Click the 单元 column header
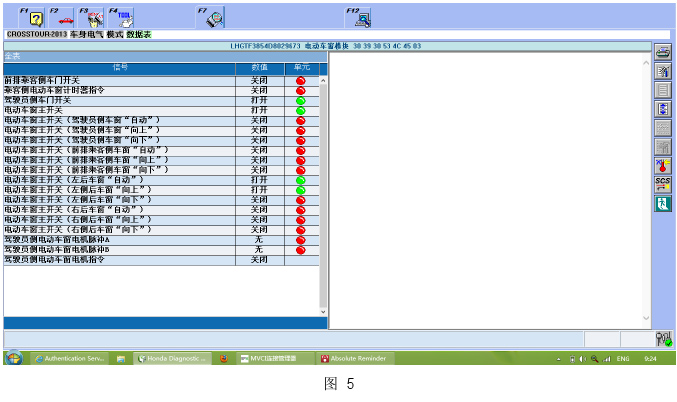Viewport: 677px width, 402px height. pos(302,67)
